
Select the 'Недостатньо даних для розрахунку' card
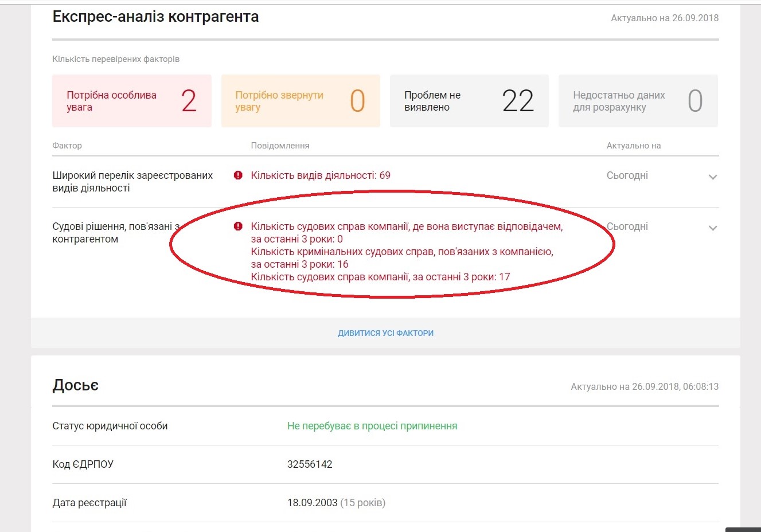click(638, 101)
